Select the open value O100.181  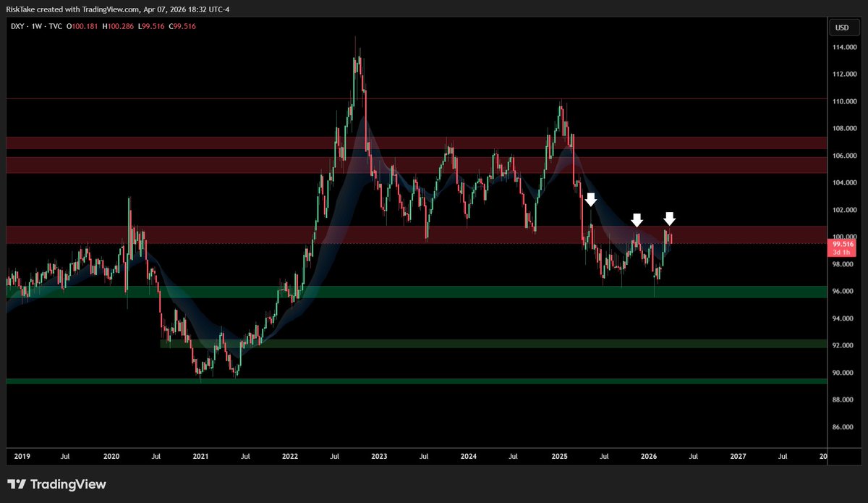[x=82, y=26]
